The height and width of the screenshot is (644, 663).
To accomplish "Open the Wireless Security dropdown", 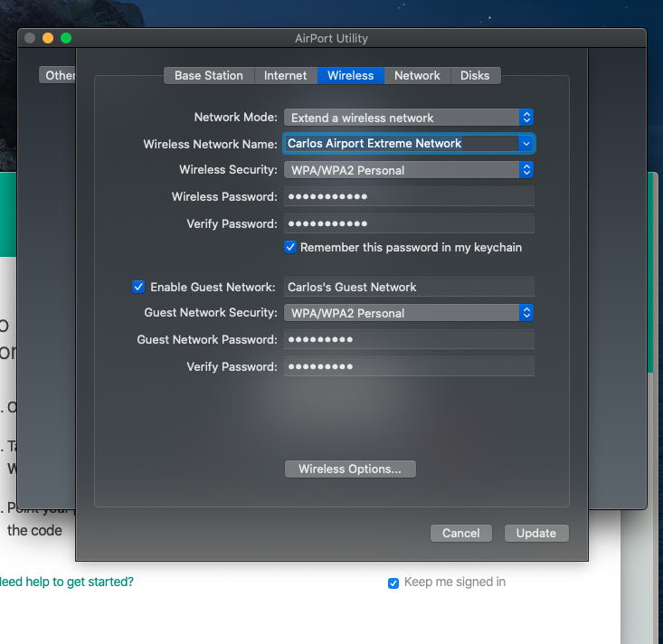I will pos(409,170).
